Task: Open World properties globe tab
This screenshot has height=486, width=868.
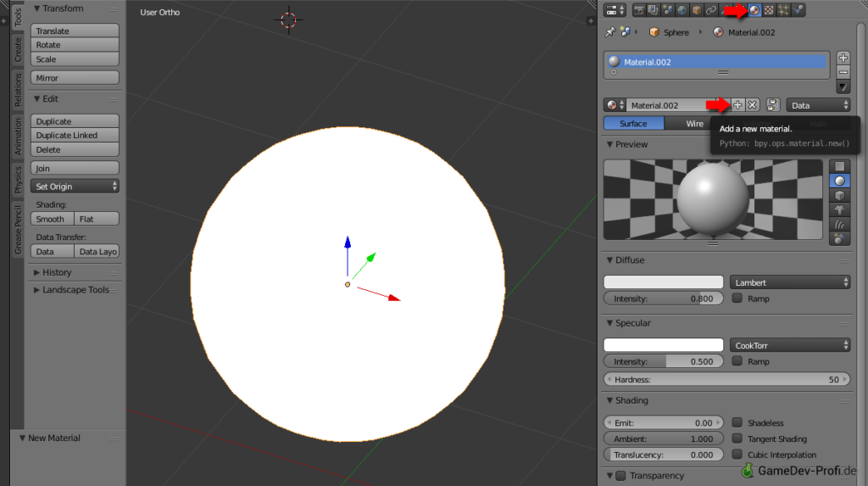Action: 682,10
